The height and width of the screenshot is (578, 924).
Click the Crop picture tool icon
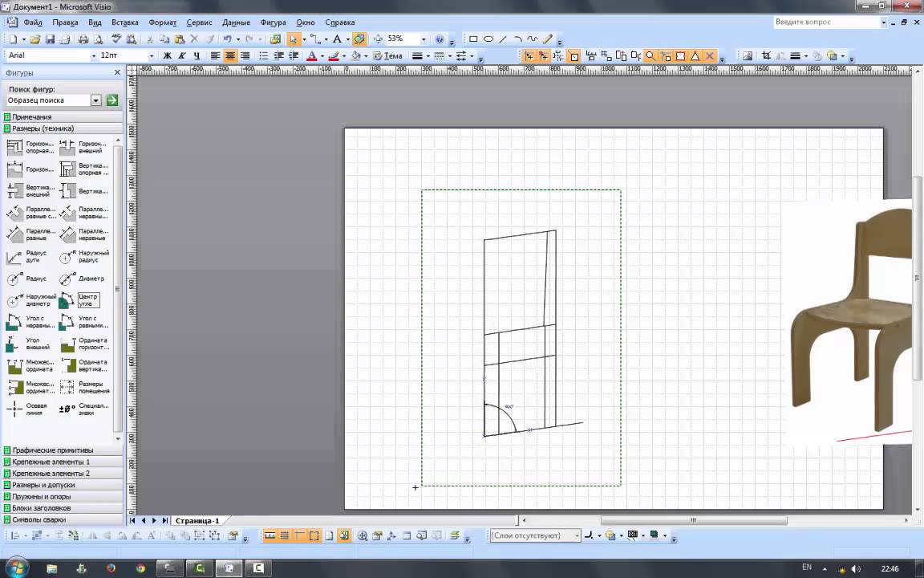[765, 55]
